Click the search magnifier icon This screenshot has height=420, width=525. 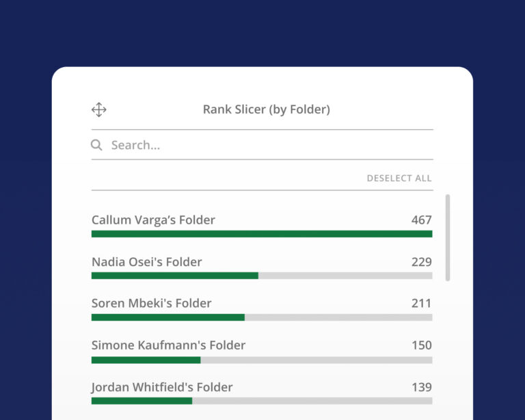tap(96, 145)
